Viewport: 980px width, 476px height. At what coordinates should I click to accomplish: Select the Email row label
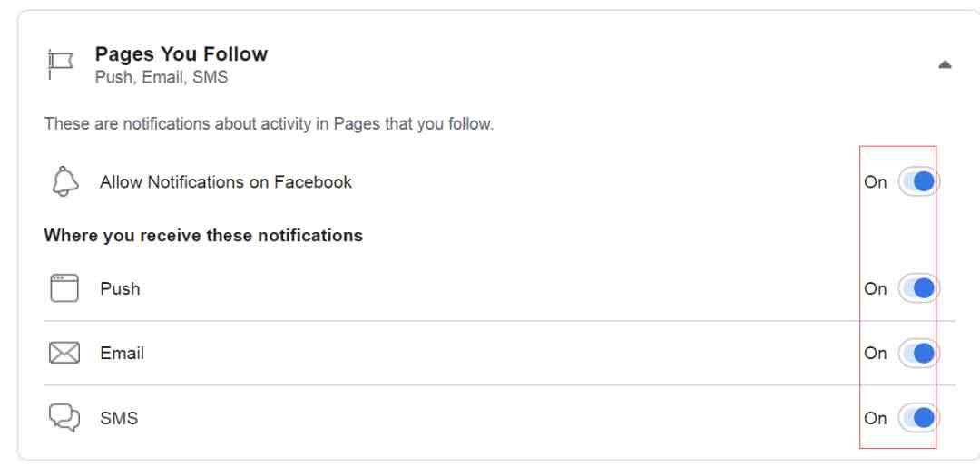[x=122, y=353]
